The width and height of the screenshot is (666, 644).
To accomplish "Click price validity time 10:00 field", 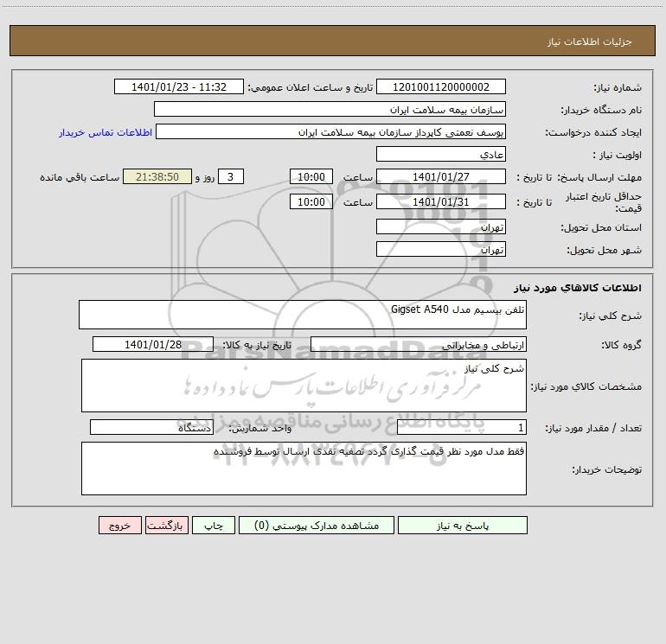I will coord(311,201).
